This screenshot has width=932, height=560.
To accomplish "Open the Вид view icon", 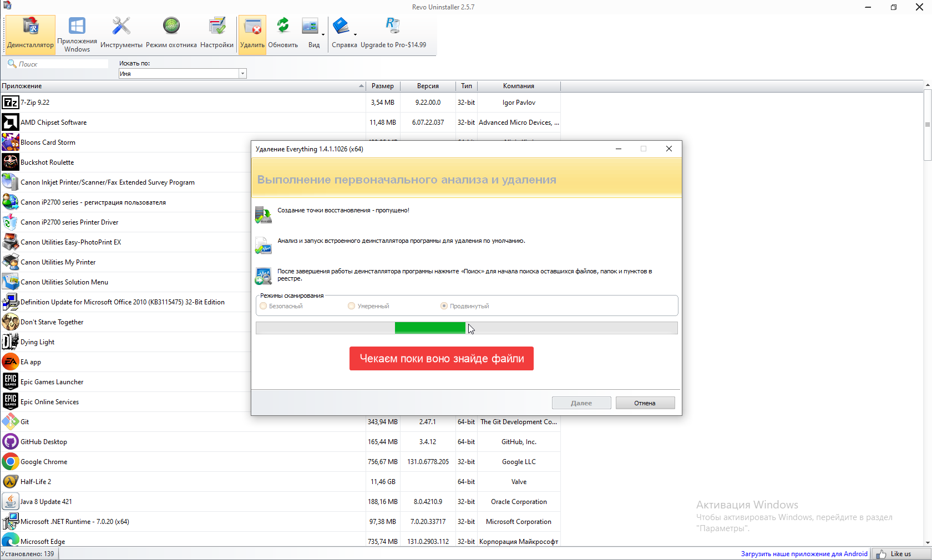I will pyautogui.click(x=311, y=34).
